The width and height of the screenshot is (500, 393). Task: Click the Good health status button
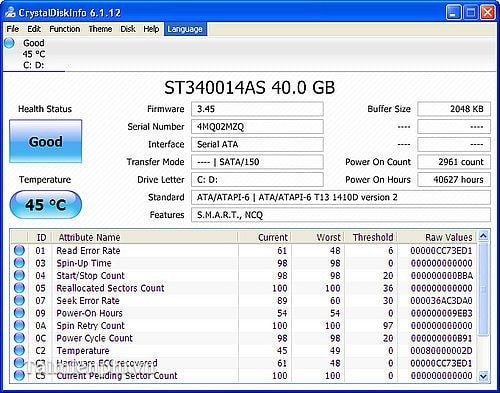coord(45,141)
